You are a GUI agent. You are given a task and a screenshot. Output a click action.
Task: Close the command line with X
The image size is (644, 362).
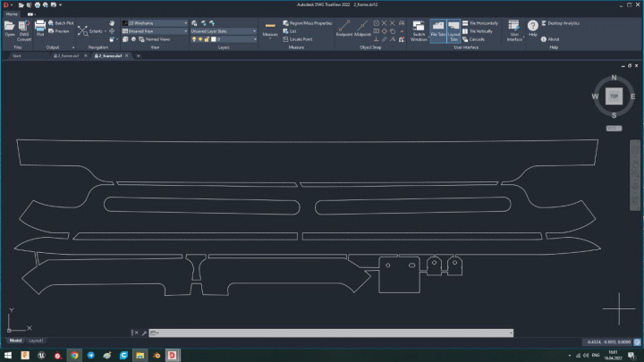pos(136,333)
